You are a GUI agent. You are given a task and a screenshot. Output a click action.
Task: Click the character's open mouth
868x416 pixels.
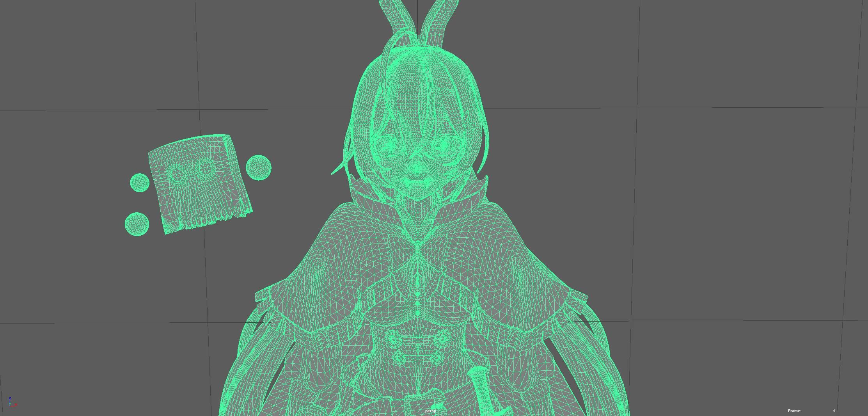(x=417, y=181)
